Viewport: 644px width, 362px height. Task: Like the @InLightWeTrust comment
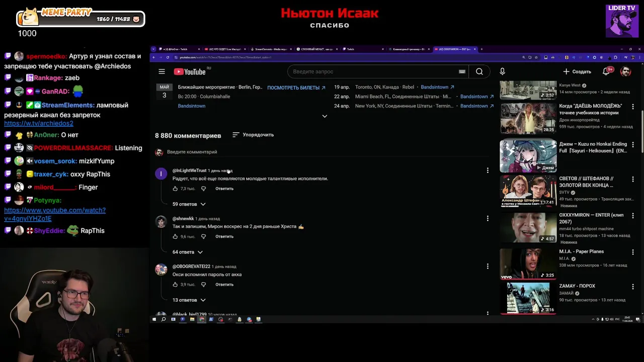click(175, 189)
